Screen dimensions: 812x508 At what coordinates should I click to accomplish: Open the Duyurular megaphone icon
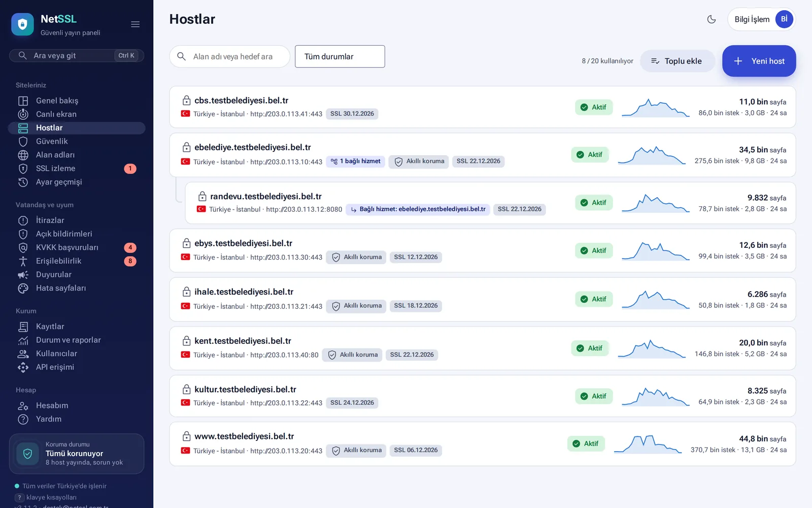pyautogui.click(x=23, y=275)
